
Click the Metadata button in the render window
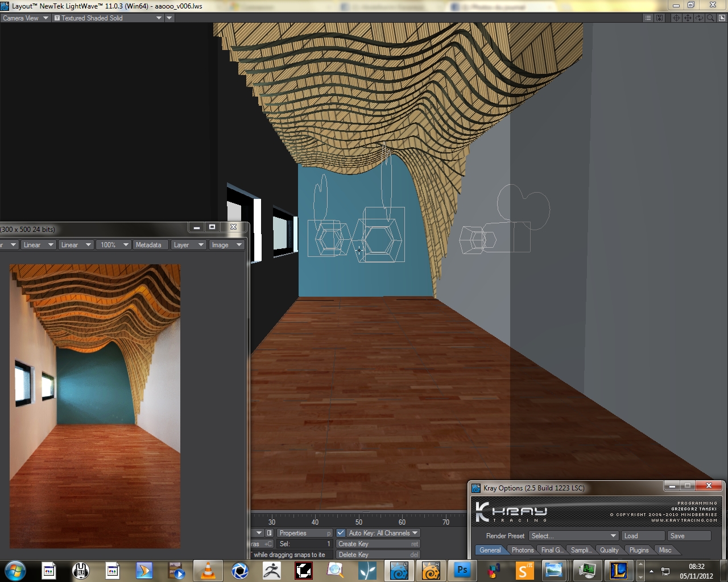tap(148, 245)
